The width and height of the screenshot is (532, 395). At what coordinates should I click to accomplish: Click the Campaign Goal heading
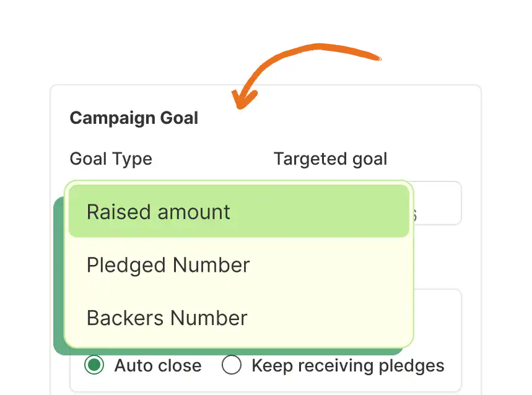[x=134, y=118]
